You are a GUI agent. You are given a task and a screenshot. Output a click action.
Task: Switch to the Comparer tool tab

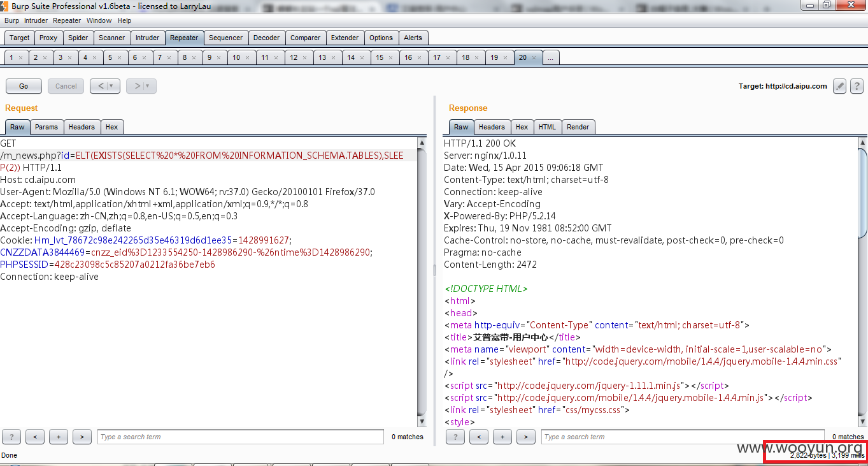tap(306, 38)
